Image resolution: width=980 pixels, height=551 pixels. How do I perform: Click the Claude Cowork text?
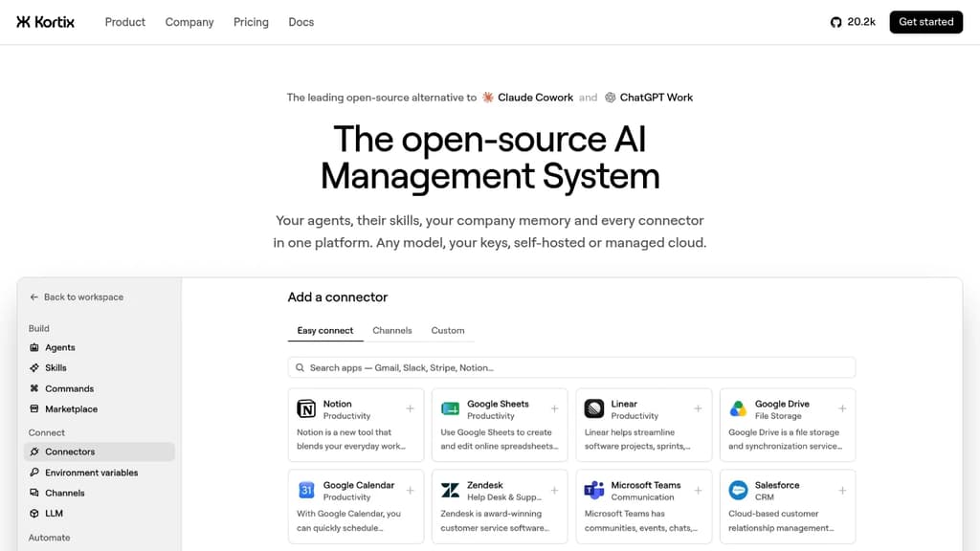tap(535, 98)
